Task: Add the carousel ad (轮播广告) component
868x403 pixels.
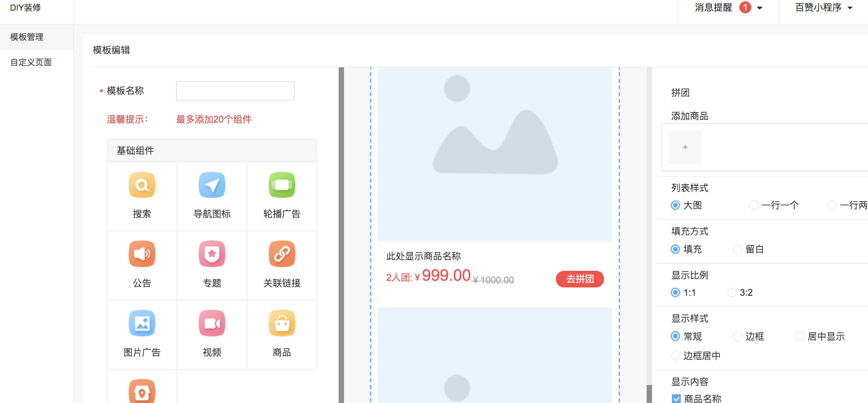Action: point(282,185)
